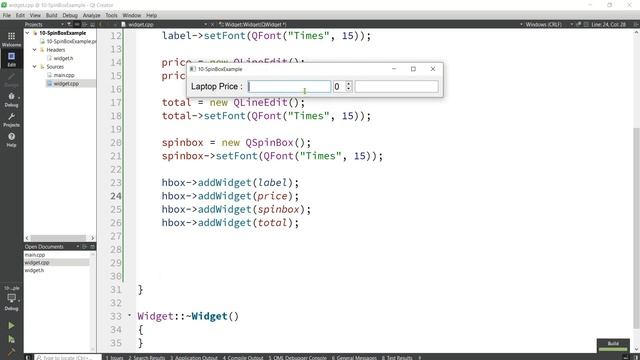The width and height of the screenshot is (640, 360).
Task: Close the Open Documents panel
Action: (x=92, y=247)
